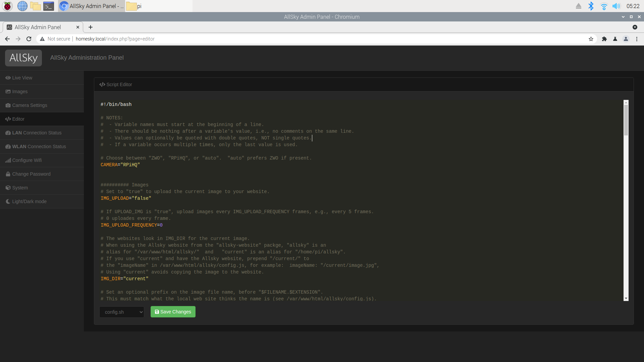
Task: Close the AllSky Admin Panel tab
Action: click(78, 27)
